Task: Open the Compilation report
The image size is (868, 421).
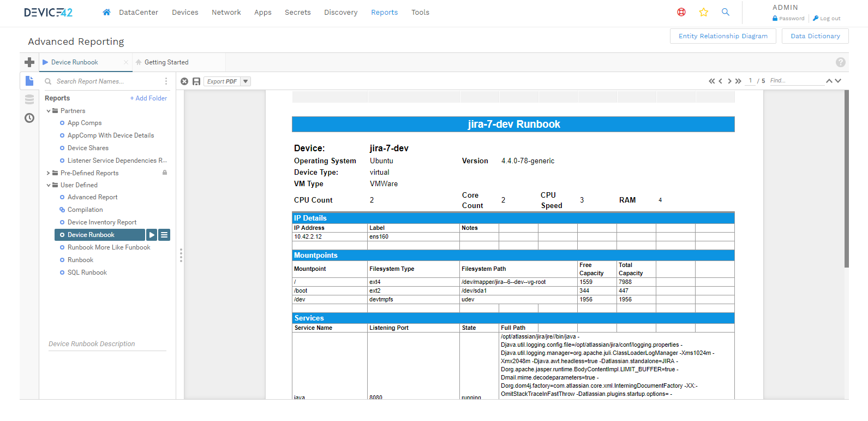Action: coord(85,210)
